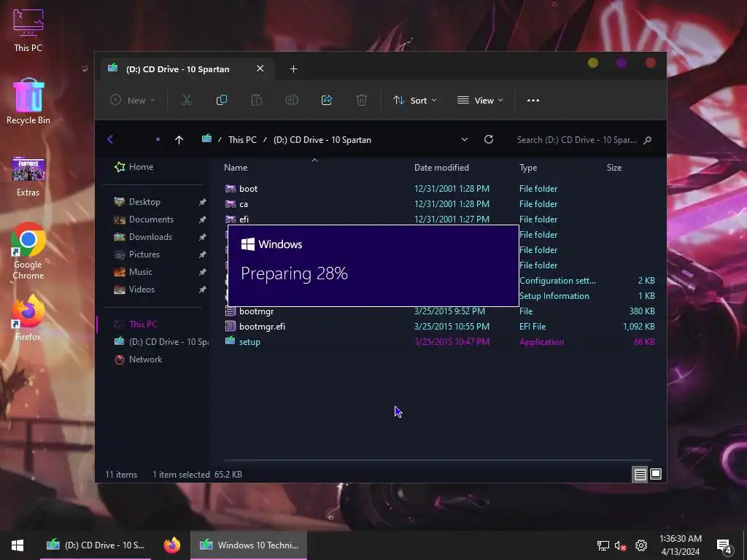Select This PC desktop icon
The width and height of the screenshot is (747, 560).
pos(28,29)
